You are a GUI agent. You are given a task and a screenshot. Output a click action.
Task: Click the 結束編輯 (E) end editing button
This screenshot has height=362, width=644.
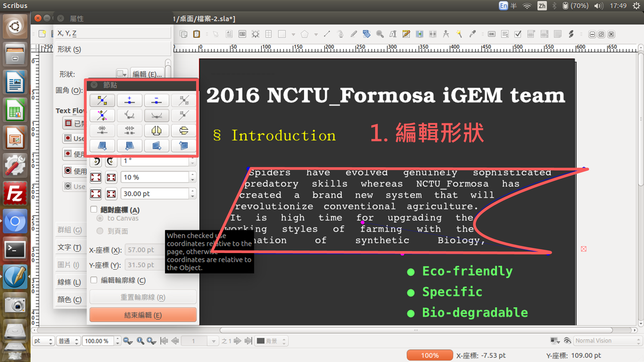point(143,315)
